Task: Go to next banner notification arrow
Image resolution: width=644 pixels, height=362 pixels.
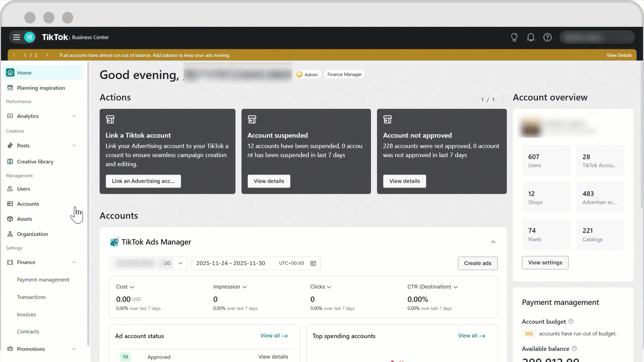Action: (x=47, y=55)
